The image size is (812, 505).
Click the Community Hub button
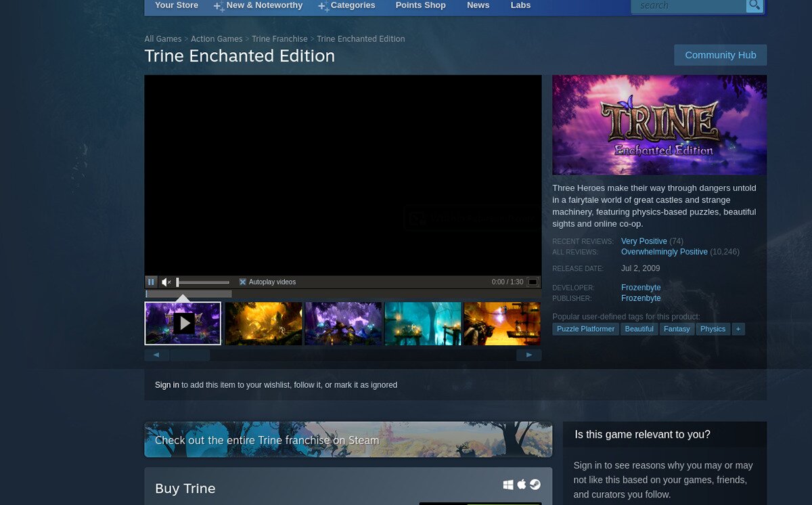[x=720, y=55]
